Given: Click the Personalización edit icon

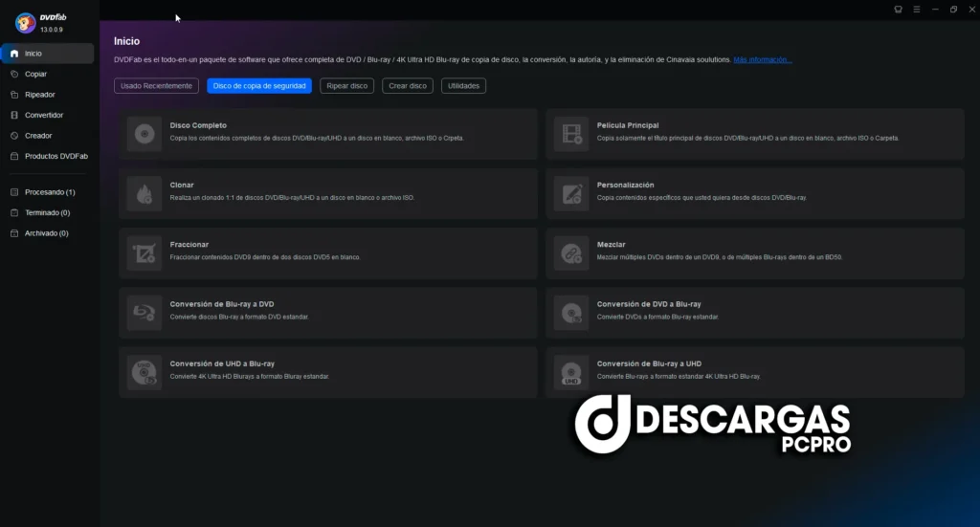Looking at the screenshot, I should point(571,193).
